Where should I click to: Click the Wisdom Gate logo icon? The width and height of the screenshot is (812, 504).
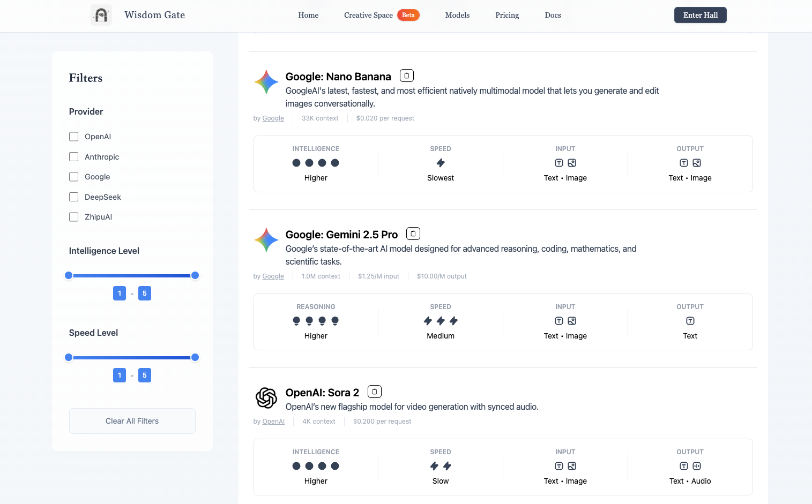[x=101, y=15]
